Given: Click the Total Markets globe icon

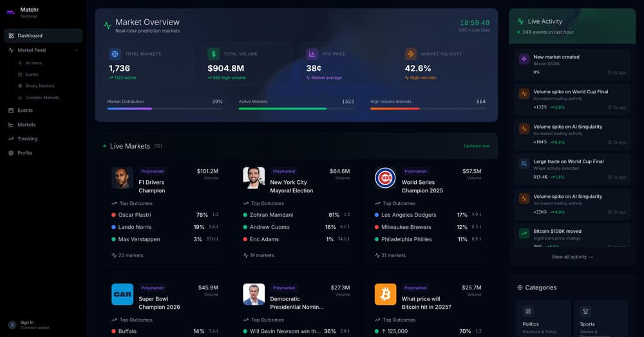Looking at the screenshot, I should [115, 54].
